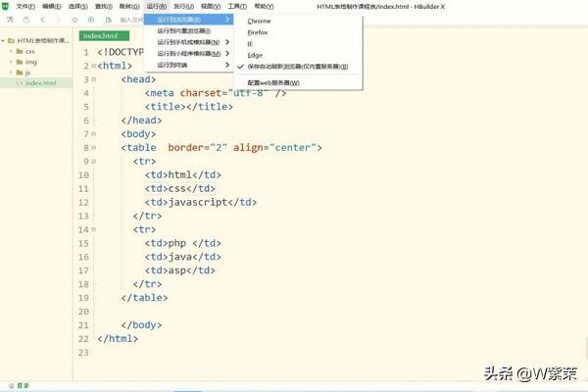Toggle auto-refresh browser on save option
Viewport: 588px width, 392px height.
(x=297, y=67)
